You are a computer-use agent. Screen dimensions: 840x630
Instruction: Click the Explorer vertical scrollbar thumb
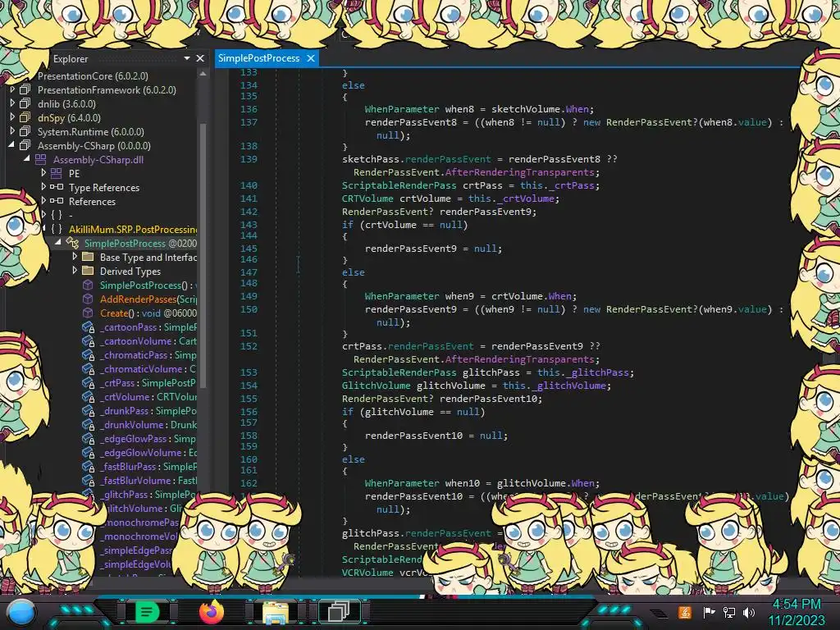coord(203,254)
